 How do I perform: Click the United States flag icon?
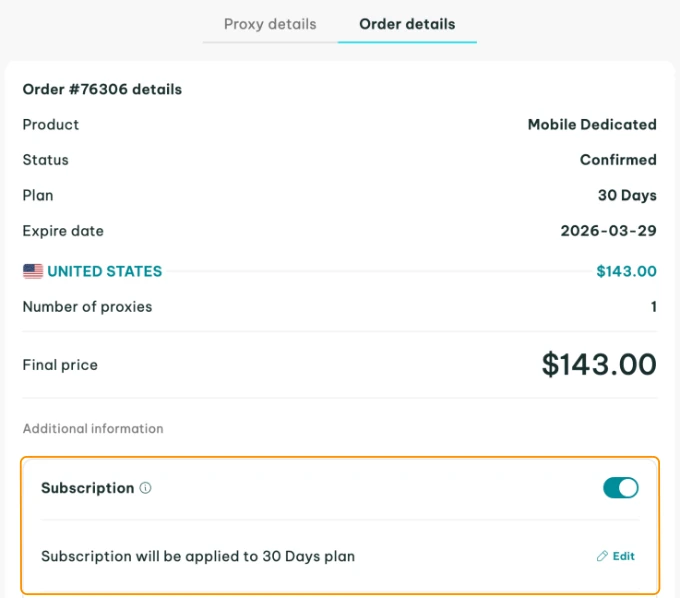[33, 271]
